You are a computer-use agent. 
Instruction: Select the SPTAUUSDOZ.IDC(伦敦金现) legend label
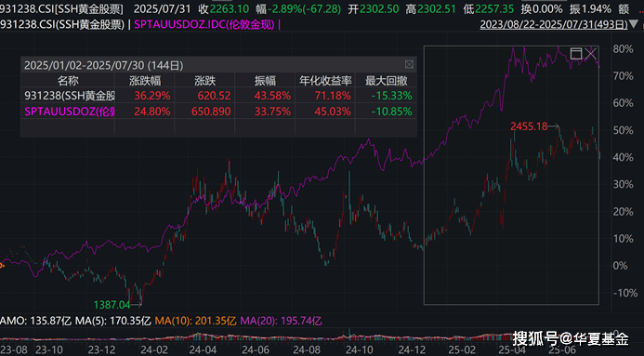204,25
